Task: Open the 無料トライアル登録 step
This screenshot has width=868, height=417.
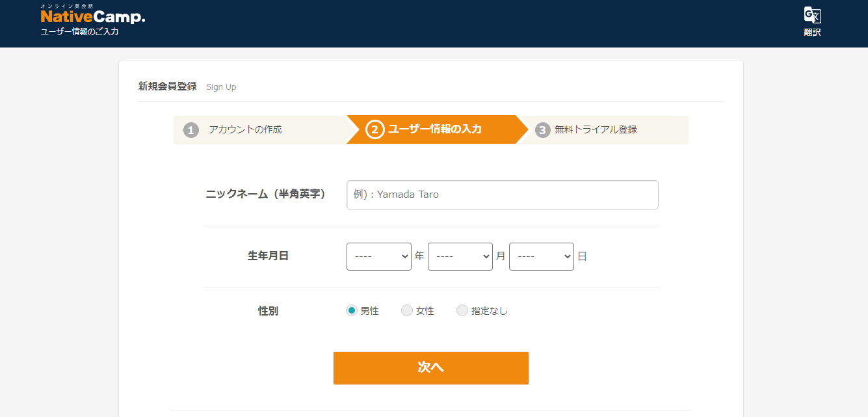Action: 596,129
